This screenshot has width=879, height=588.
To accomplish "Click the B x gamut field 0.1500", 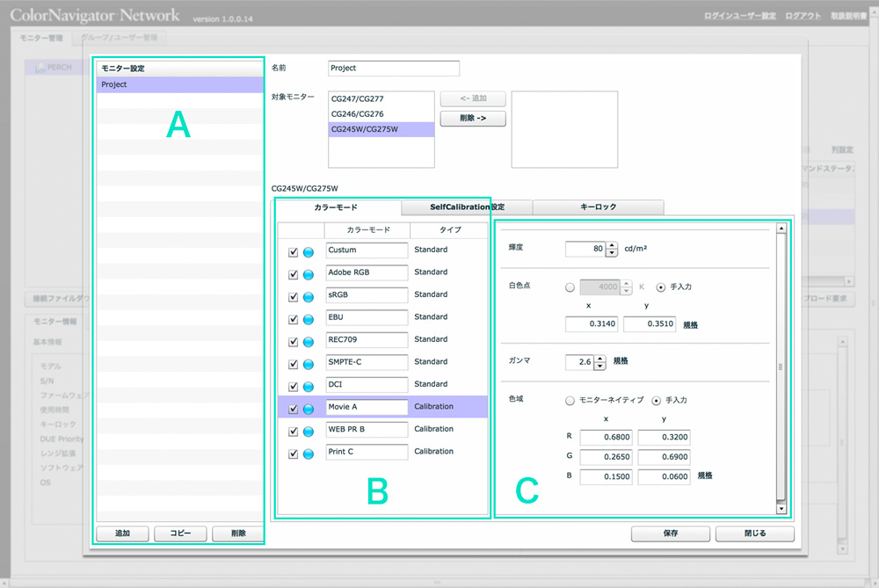I will pos(606,476).
